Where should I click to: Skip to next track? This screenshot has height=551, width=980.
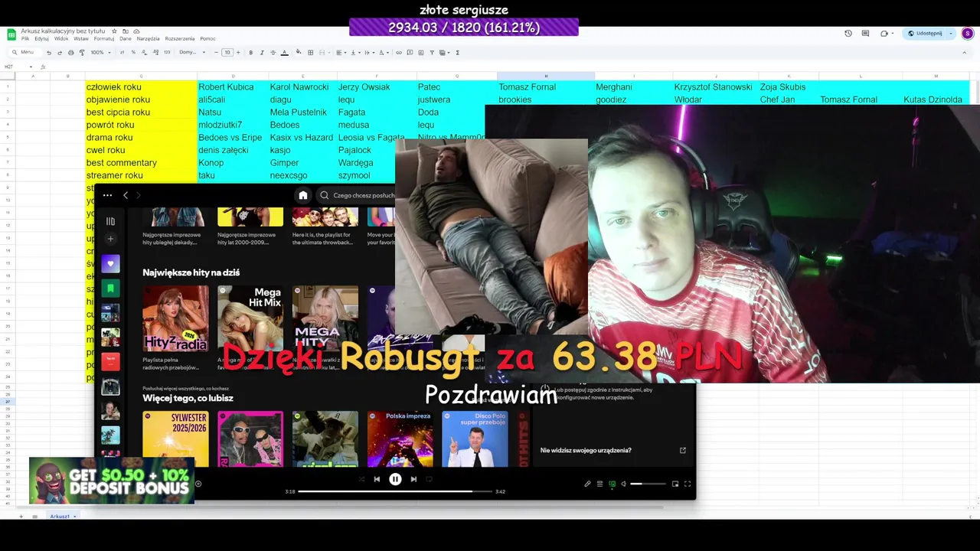413,479
